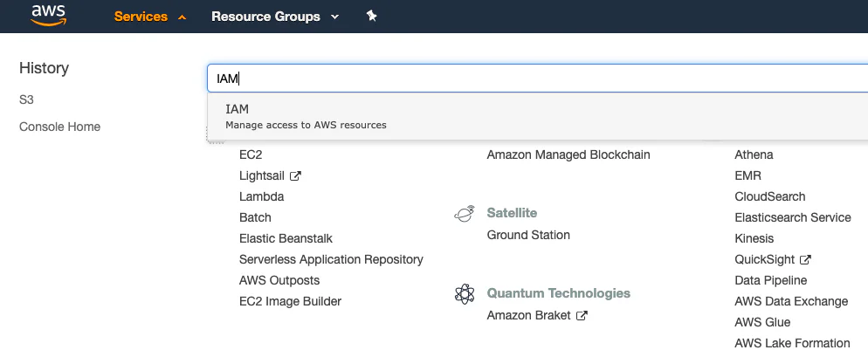868x350 pixels.
Task: Open Elasticsearch Service
Action: click(793, 218)
